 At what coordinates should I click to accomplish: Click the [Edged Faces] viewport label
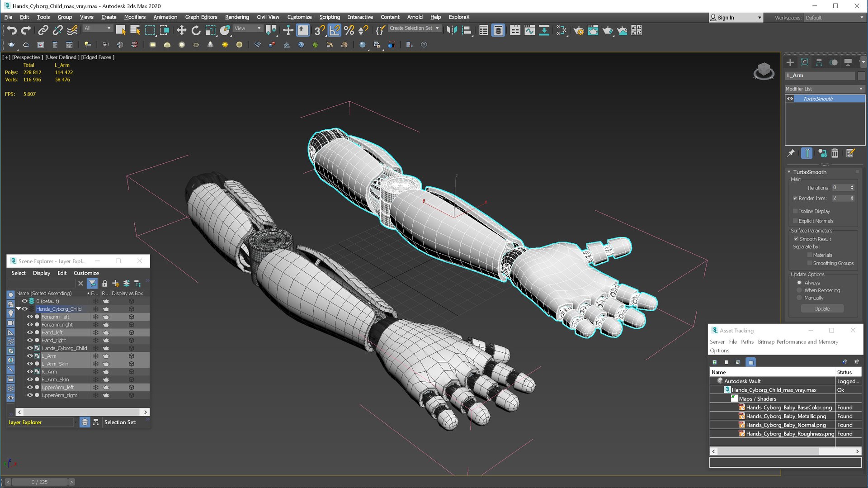click(98, 57)
